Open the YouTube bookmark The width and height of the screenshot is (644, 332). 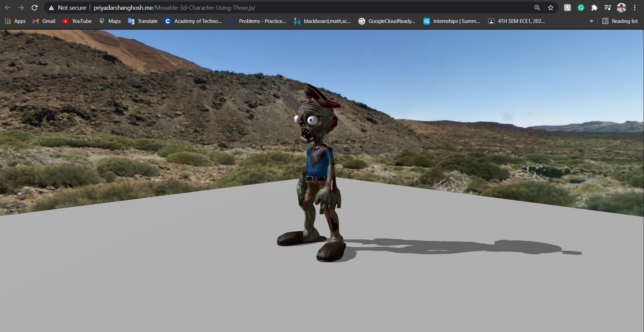click(77, 21)
